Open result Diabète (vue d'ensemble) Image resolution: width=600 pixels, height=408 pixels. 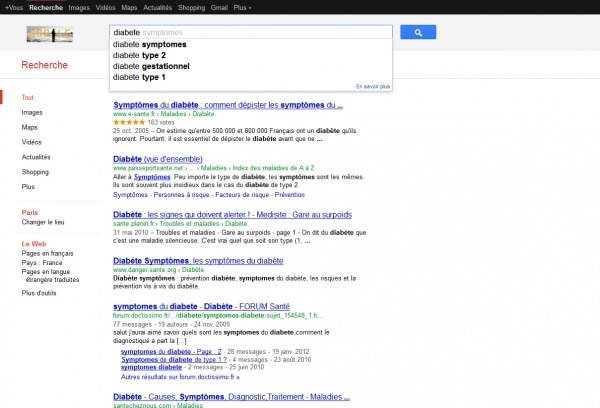click(158, 159)
